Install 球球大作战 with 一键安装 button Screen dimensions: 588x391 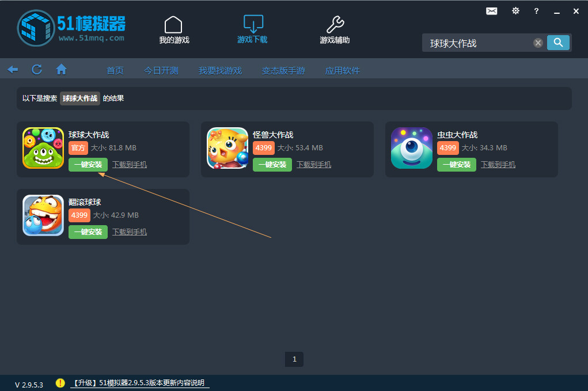(88, 164)
